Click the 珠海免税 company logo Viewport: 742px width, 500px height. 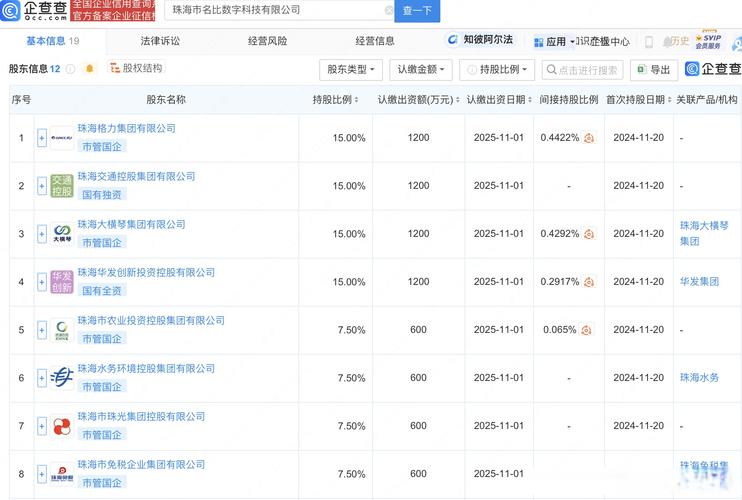[62, 474]
